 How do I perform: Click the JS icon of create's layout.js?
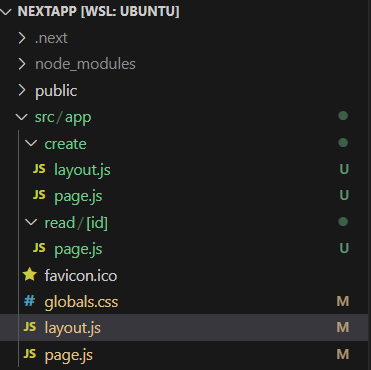pyautogui.click(x=39, y=169)
